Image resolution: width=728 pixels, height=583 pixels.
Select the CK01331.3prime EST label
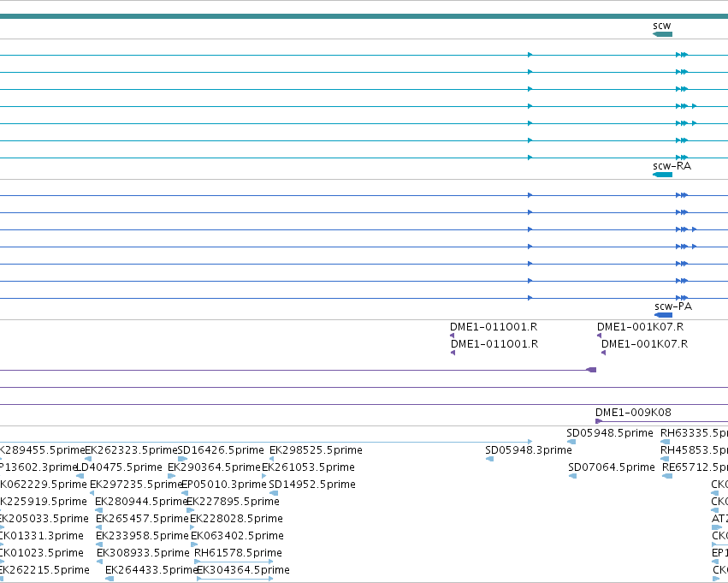(41, 536)
